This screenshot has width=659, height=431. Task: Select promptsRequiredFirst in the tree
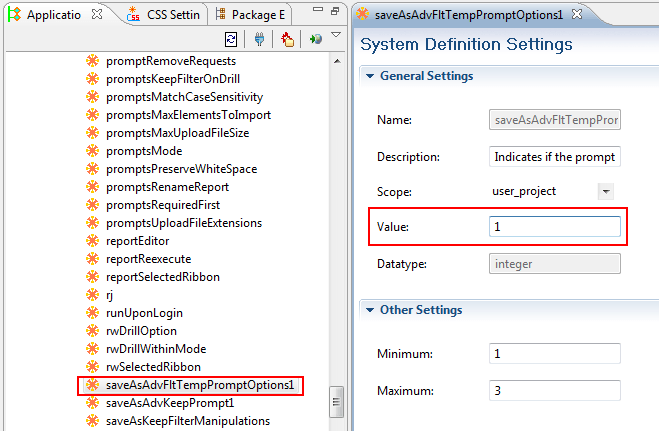click(163, 205)
